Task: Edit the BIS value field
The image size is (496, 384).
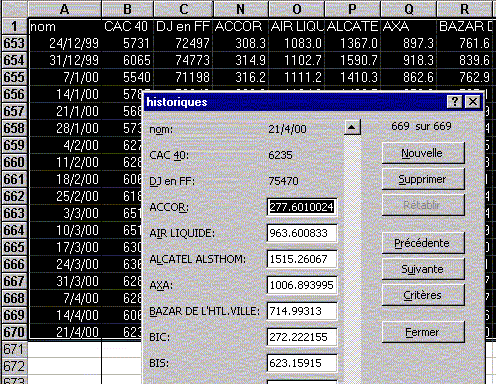Action: [302, 363]
